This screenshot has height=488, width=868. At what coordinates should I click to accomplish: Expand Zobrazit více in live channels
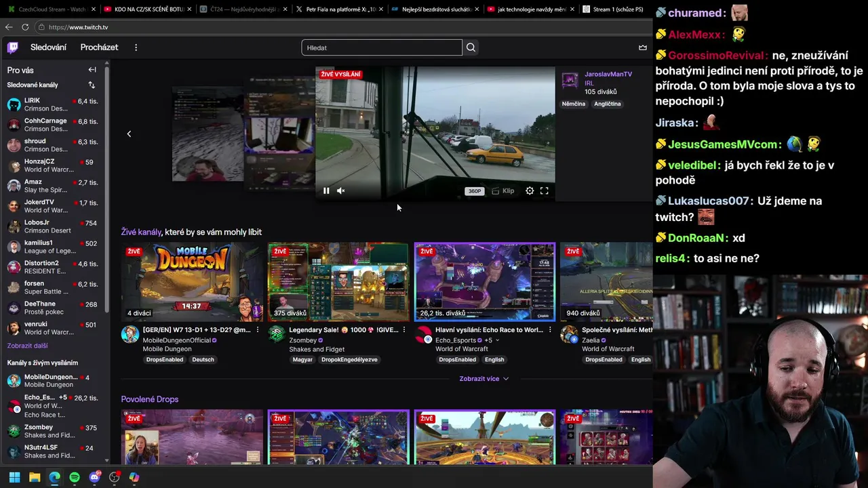[x=484, y=379]
